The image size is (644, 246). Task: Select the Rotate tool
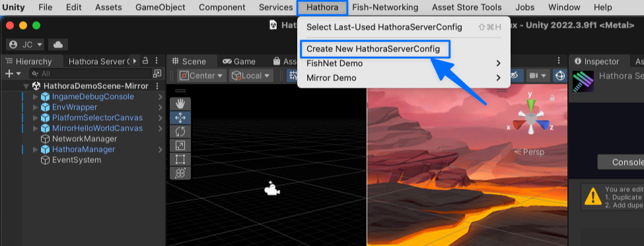tap(180, 132)
